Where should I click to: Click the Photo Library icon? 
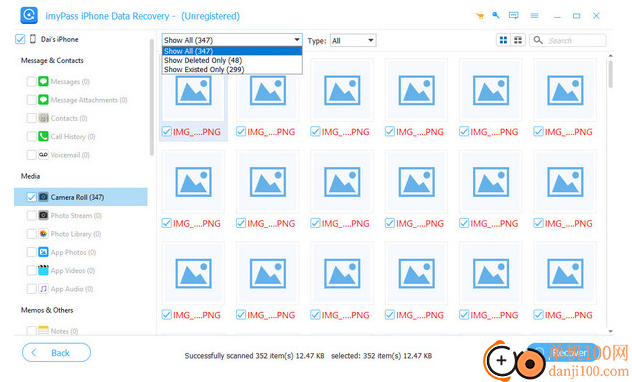tap(43, 234)
